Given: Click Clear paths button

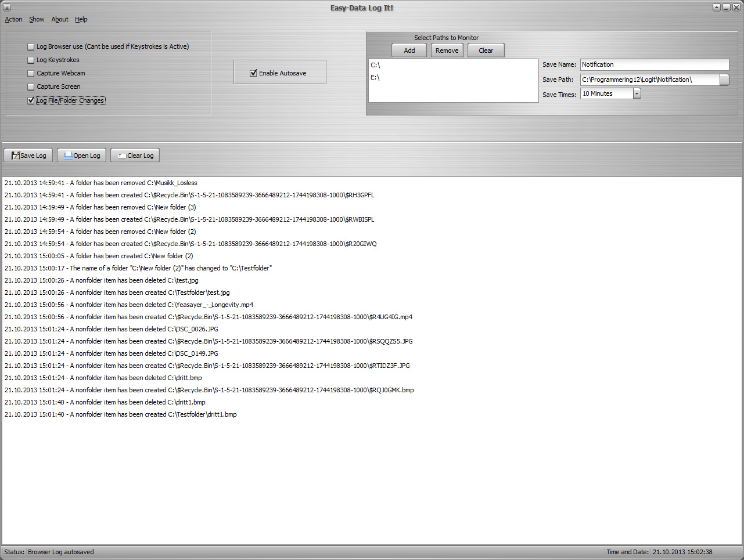Looking at the screenshot, I should pyautogui.click(x=486, y=50).
